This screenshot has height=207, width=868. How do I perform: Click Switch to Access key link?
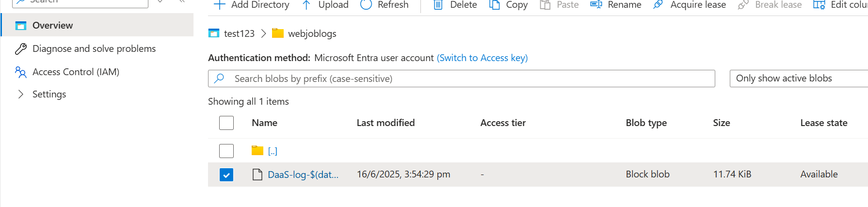[482, 58]
